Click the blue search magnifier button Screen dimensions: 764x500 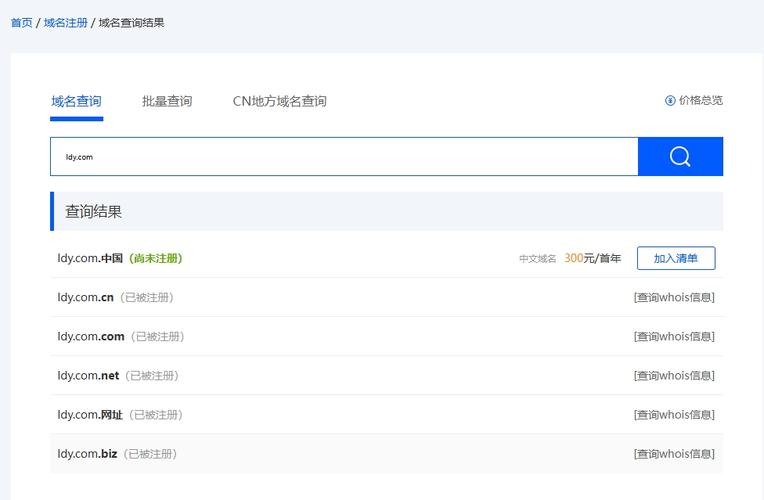click(680, 156)
